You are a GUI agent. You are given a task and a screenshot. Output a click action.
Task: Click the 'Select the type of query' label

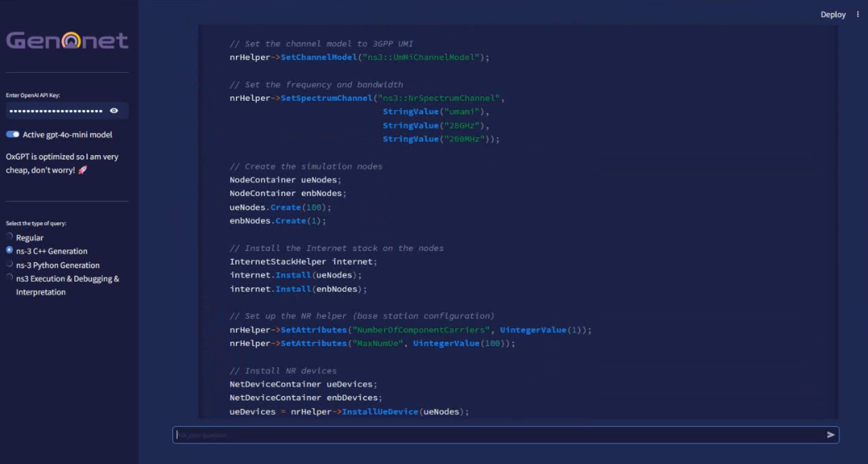click(36, 223)
